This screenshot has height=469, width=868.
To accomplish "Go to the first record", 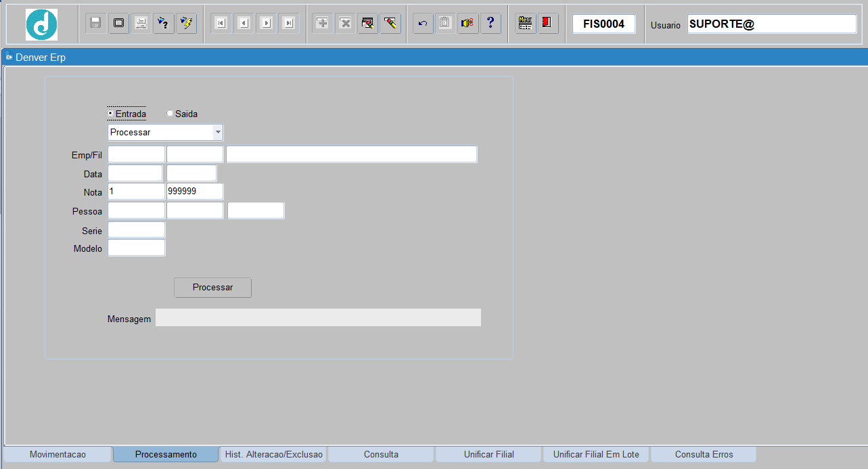I will [221, 23].
